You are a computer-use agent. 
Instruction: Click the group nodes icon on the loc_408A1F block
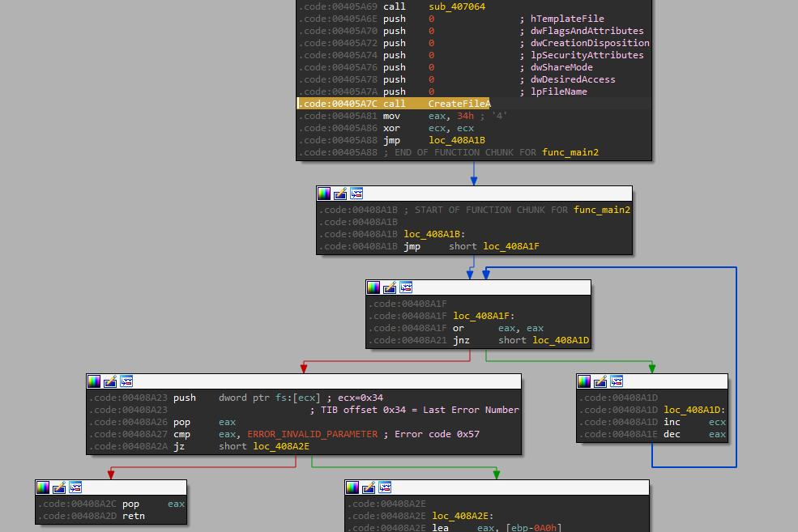click(x=406, y=287)
